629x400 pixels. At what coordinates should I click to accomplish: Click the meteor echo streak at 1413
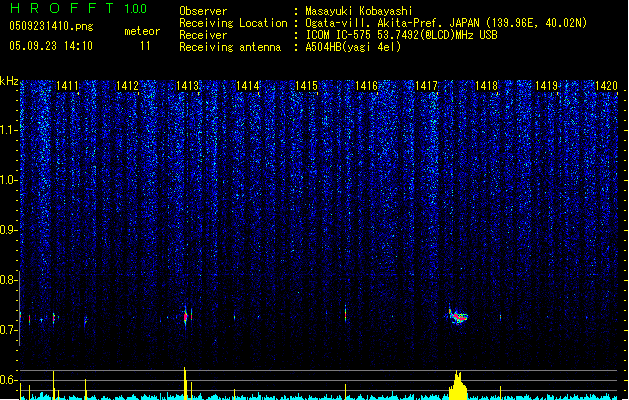[185, 317]
